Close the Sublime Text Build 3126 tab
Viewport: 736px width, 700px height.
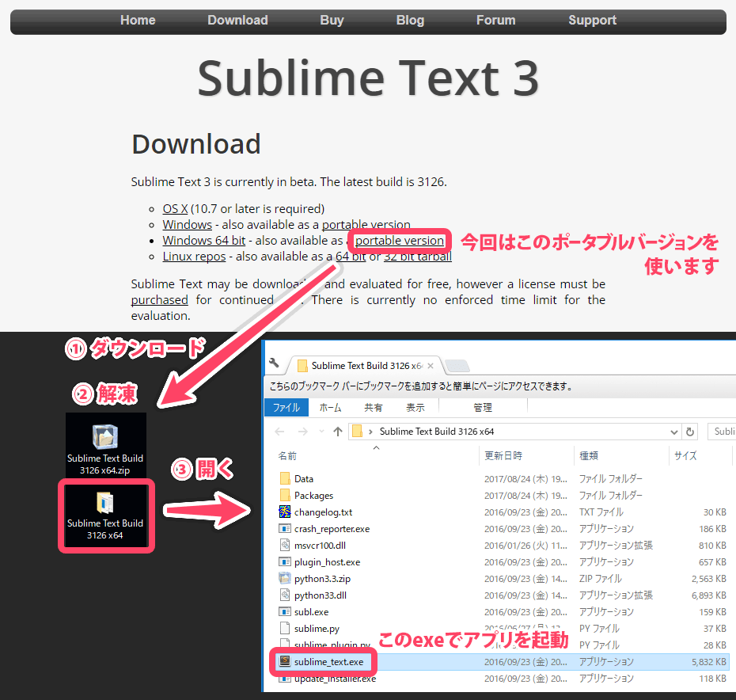[431, 366]
